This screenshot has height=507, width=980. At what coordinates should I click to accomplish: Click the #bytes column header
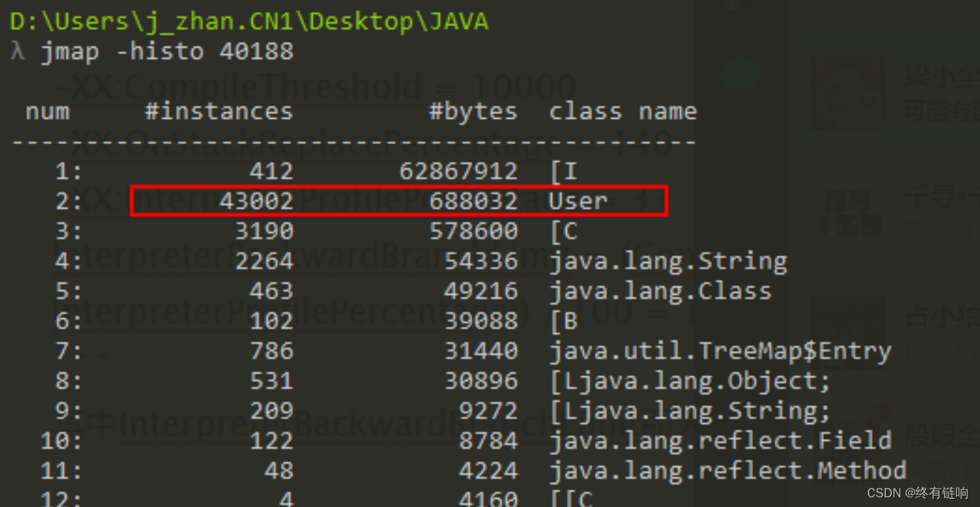(x=473, y=111)
